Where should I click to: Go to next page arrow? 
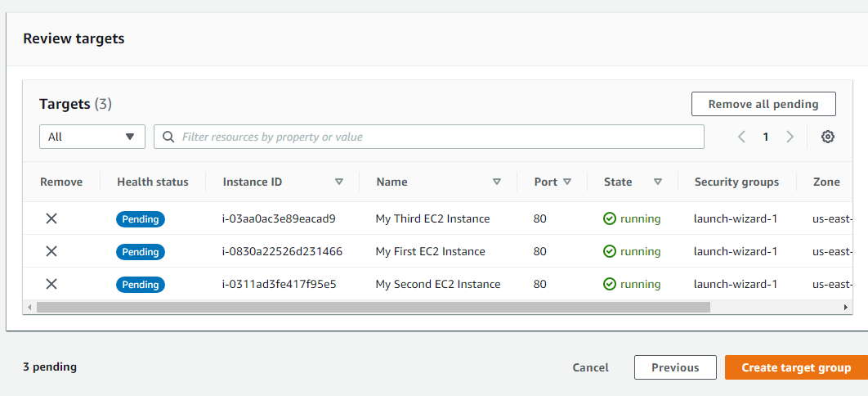(x=790, y=137)
